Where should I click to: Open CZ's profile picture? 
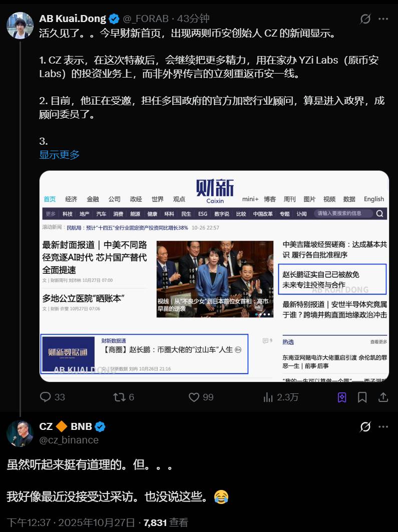(x=20, y=433)
